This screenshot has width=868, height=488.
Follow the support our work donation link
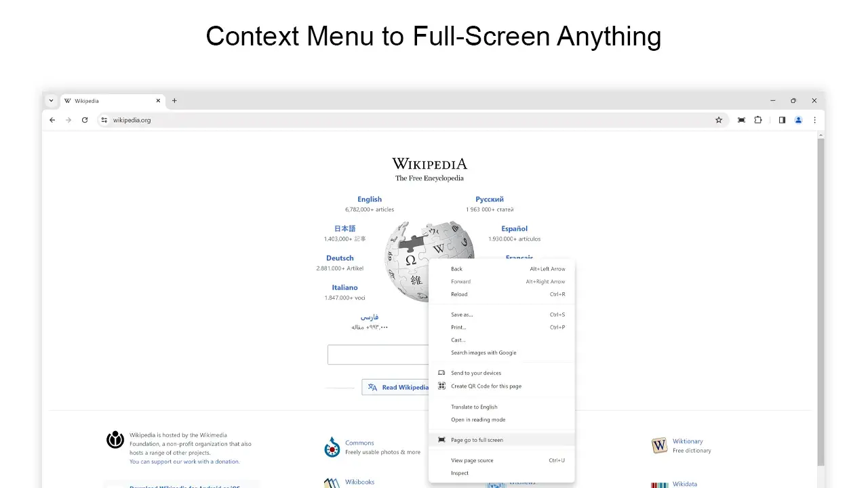(x=184, y=462)
